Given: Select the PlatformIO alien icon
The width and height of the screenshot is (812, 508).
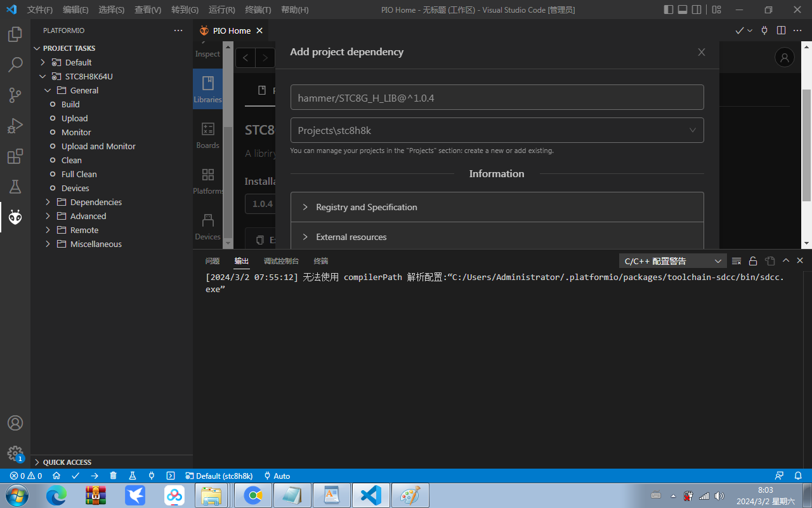Looking at the screenshot, I should [x=15, y=217].
